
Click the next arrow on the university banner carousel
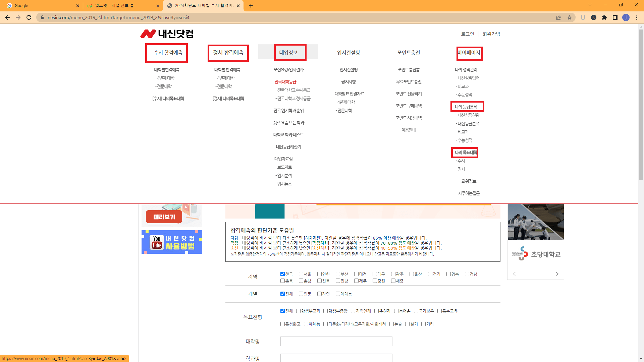tap(557, 274)
